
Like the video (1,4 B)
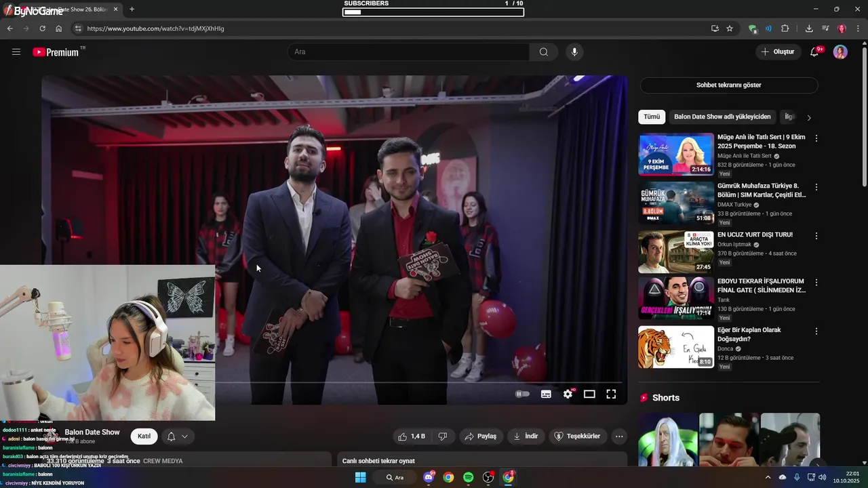(412, 436)
